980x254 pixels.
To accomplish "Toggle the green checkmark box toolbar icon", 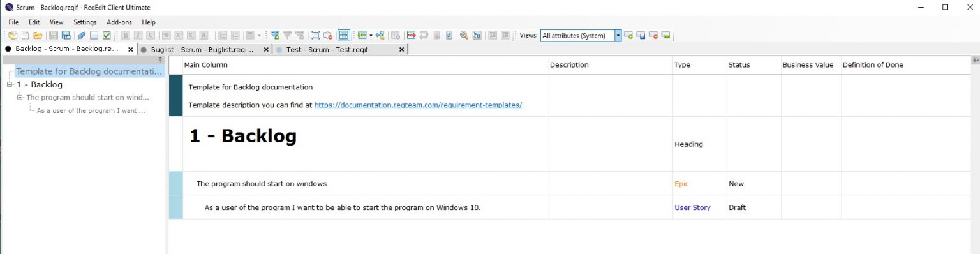I will [x=107, y=35].
